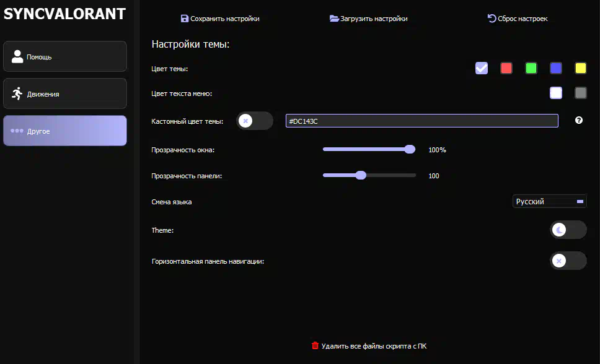Toggle Горизонтальная панель навигации switch
This screenshot has width=600, height=364.
(568, 261)
